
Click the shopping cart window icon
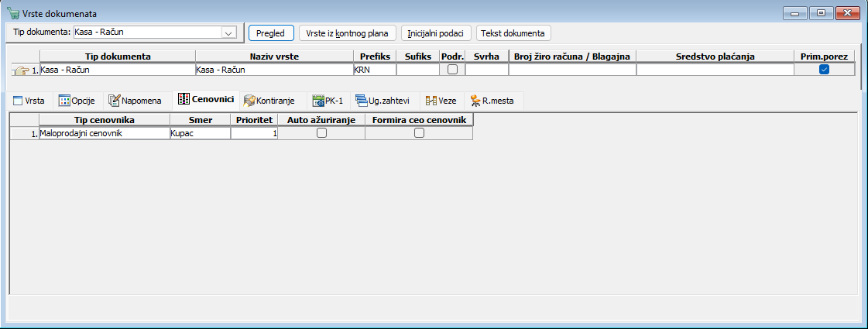click(12, 12)
